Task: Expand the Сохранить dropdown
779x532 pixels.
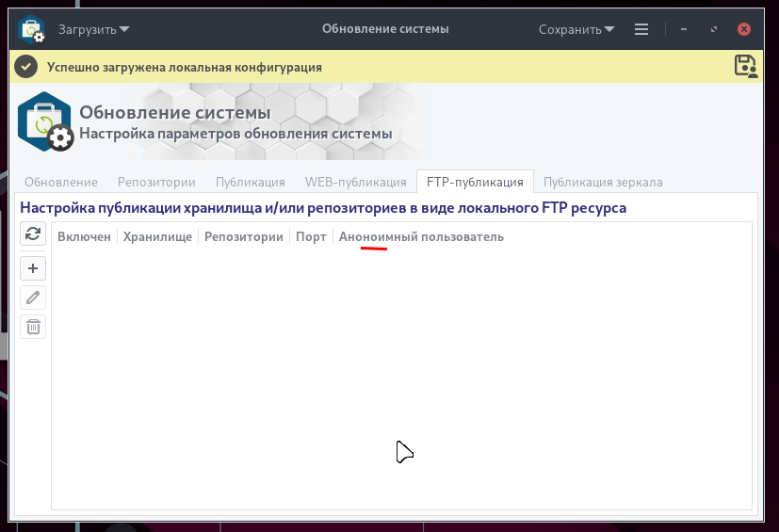Action: [x=576, y=29]
